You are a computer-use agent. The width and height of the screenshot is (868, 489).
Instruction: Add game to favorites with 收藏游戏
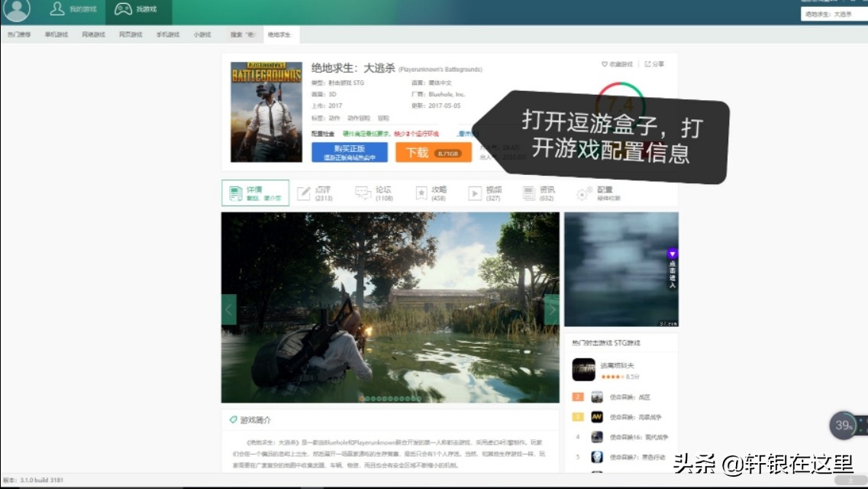click(617, 64)
